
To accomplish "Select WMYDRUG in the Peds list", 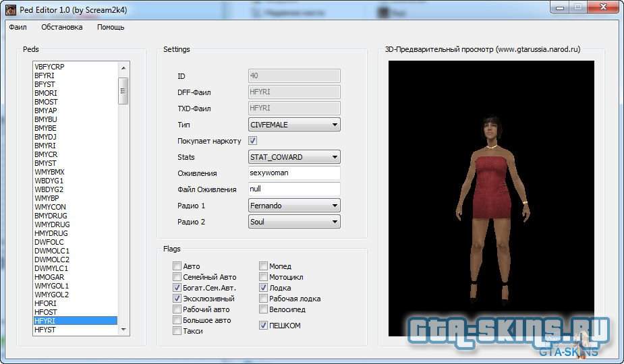I will pyautogui.click(x=76, y=224).
